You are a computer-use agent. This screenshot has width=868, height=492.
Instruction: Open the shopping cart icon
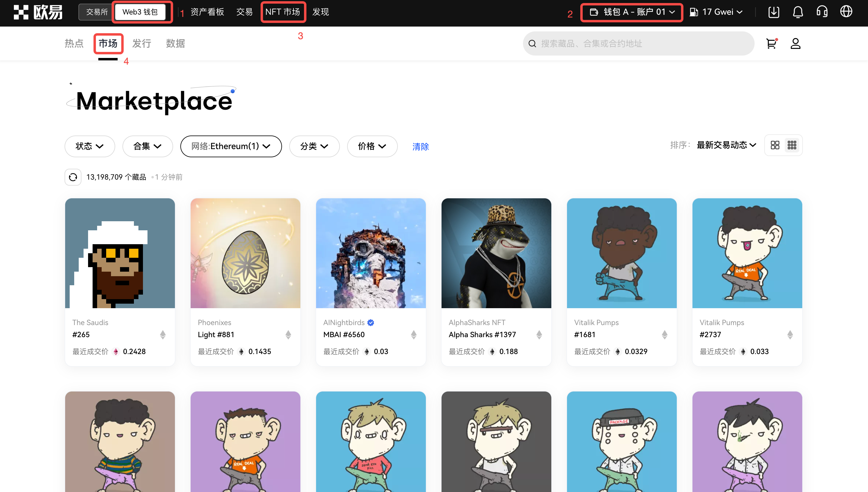pos(771,43)
